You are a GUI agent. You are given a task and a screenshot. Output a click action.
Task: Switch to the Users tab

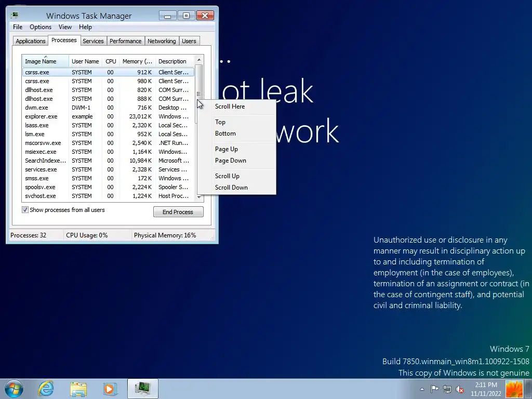coord(189,41)
